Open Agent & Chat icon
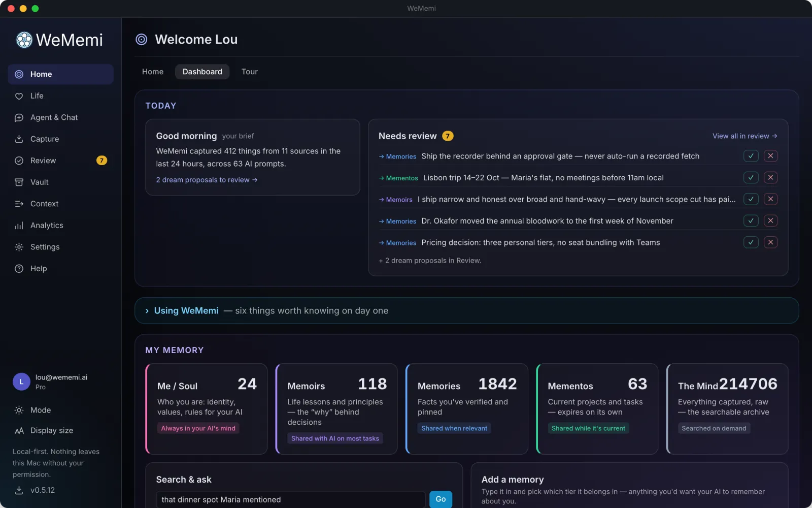This screenshot has height=508, width=812. pyautogui.click(x=19, y=117)
